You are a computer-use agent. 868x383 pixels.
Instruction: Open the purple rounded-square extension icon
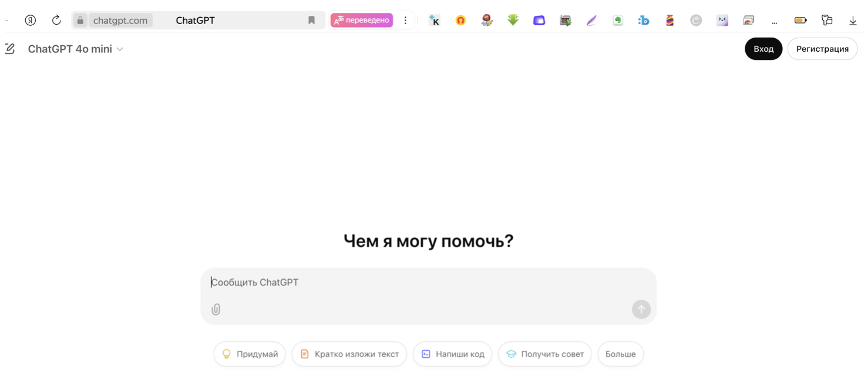[x=539, y=21]
